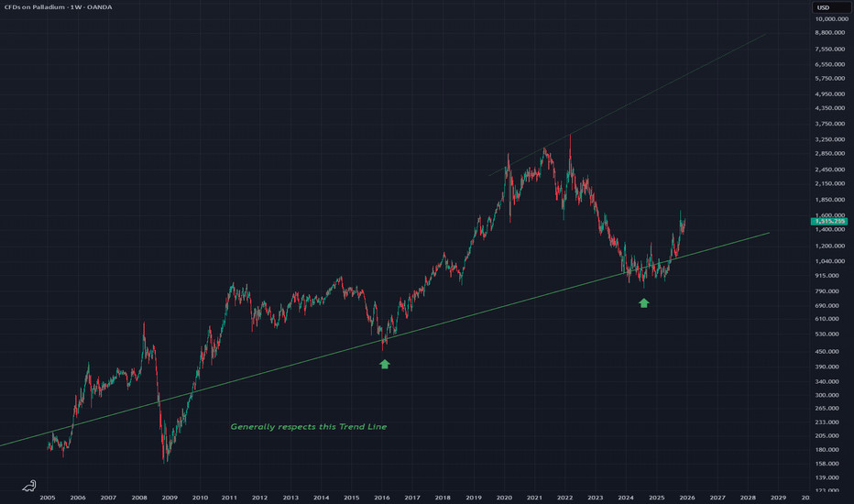Open the USD currency selector
Image resolution: width=854 pixels, height=504 pixels.
click(x=821, y=8)
